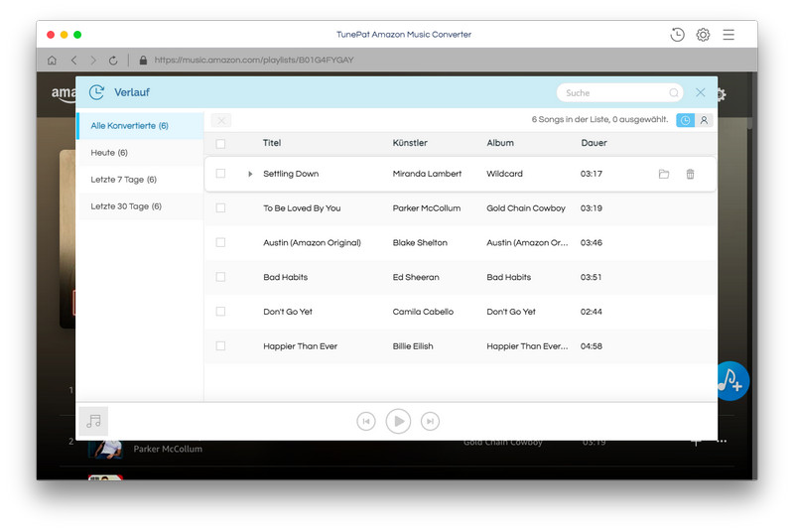Click artist Camila Cabello
Viewport: 794px width, 532px height.
(423, 312)
